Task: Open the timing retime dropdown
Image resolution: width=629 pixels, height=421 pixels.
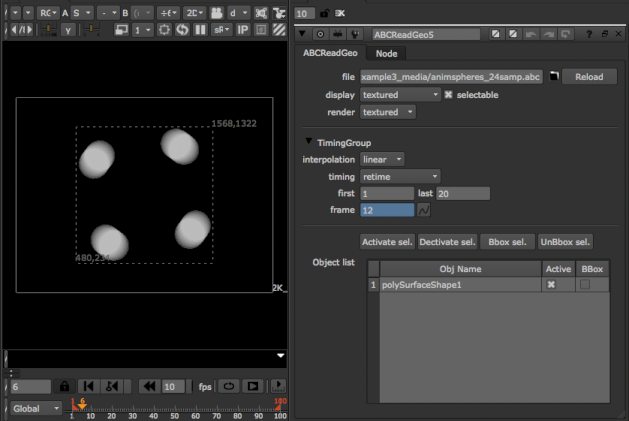Action: click(400, 176)
